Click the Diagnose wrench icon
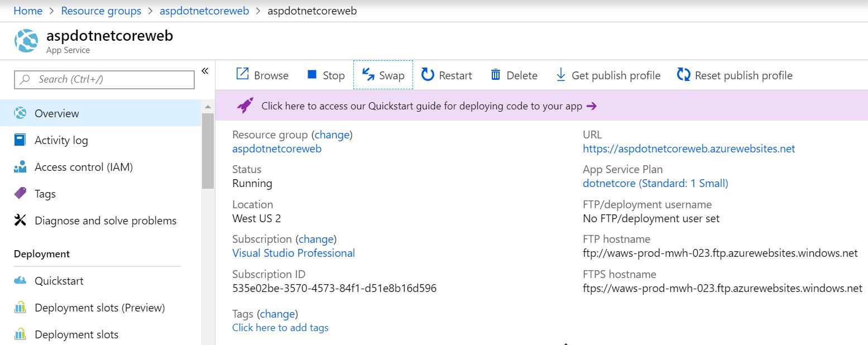Viewport: 868px width, 345px height. point(20,221)
